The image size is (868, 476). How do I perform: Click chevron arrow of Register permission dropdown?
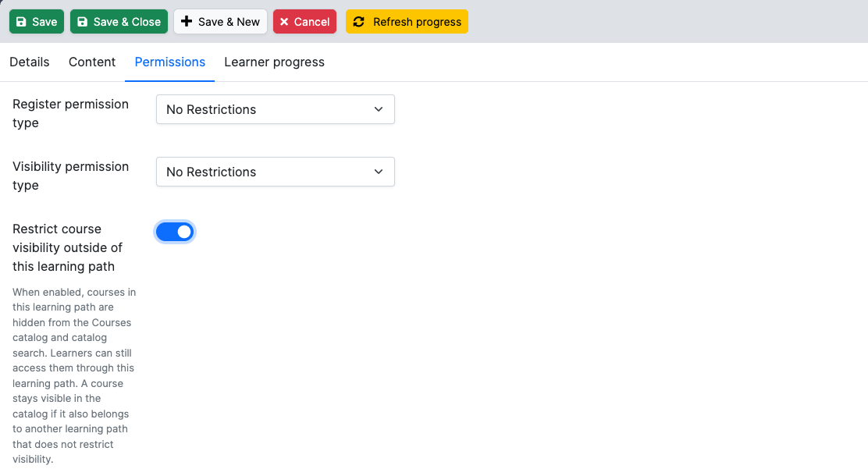379,109
